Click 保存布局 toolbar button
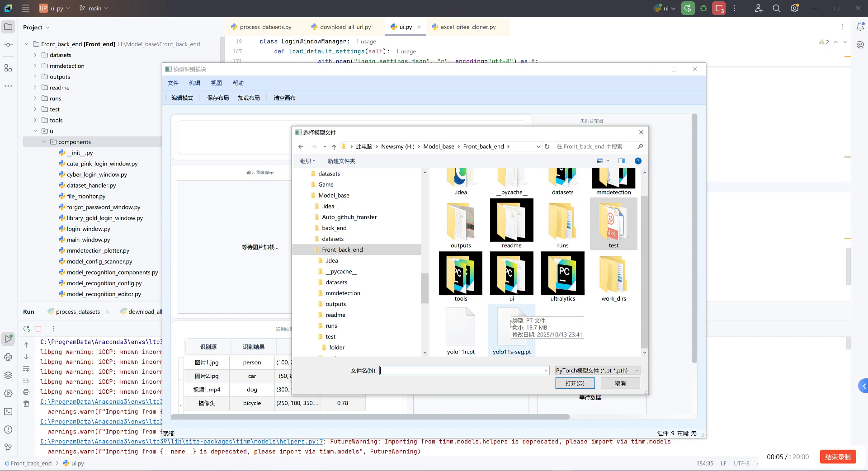The image size is (868, 471). point(218,98)
